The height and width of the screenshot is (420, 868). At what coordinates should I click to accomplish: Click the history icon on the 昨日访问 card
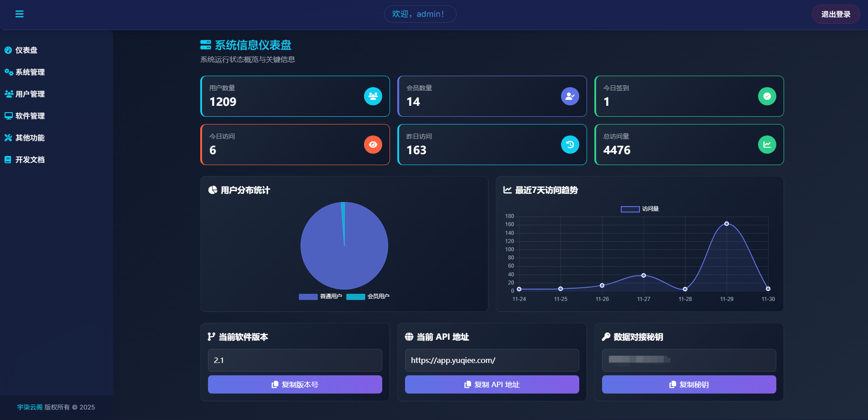(570, 145)
